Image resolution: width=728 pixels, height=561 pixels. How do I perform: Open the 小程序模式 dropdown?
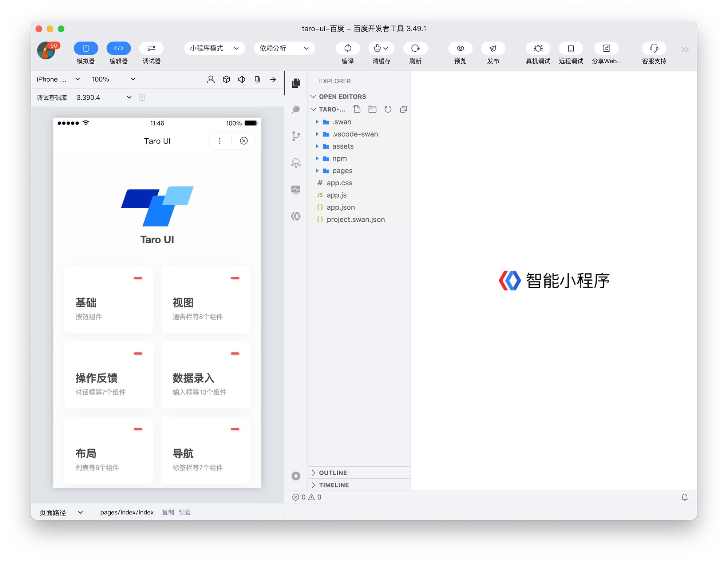[214, 48]
